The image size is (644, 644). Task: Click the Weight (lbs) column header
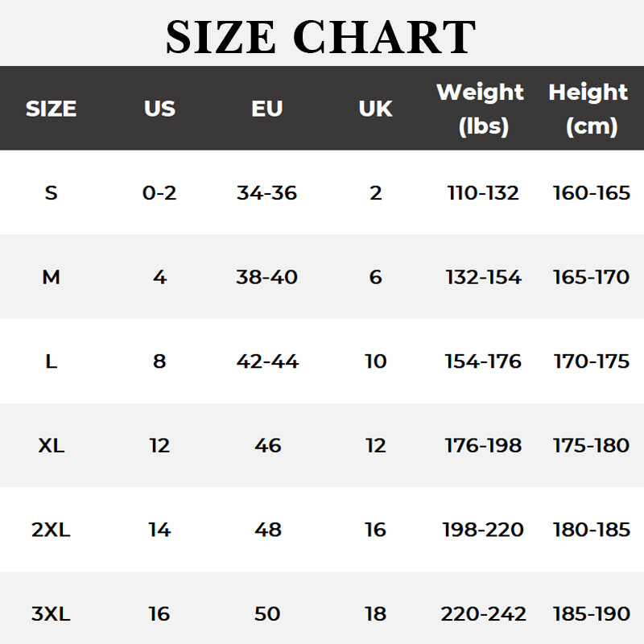coord(481,109)
